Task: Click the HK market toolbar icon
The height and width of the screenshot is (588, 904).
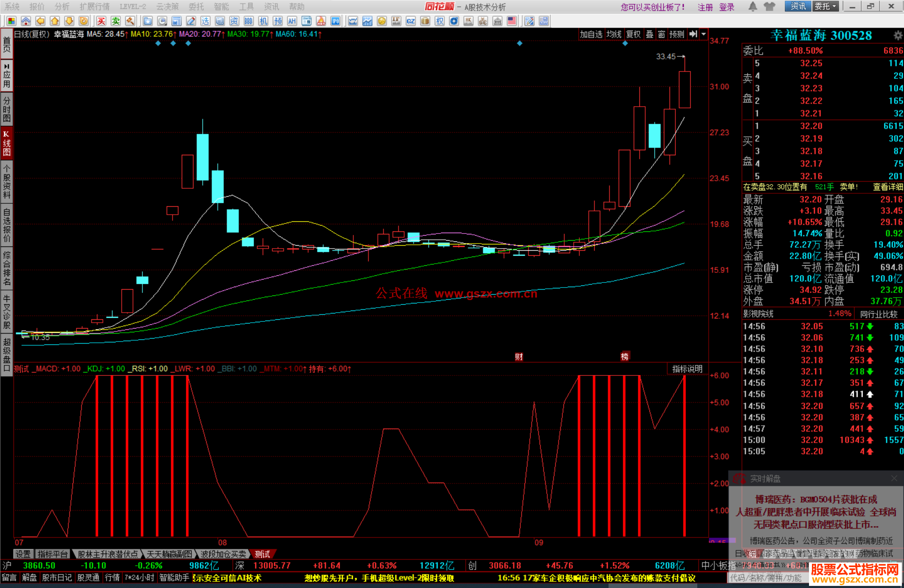Action: [469, 21]
